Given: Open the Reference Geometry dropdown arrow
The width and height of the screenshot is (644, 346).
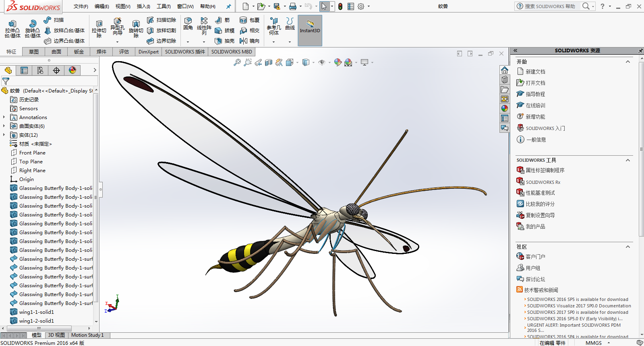Looking at the screenshot, I should pyautogui.click(x=274, y=42).
